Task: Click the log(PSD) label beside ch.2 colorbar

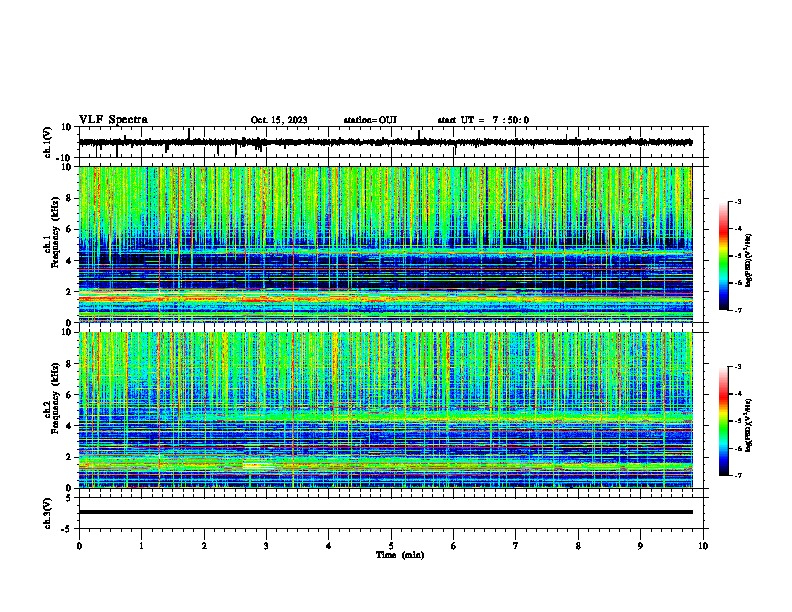Action: click(748, 426)
